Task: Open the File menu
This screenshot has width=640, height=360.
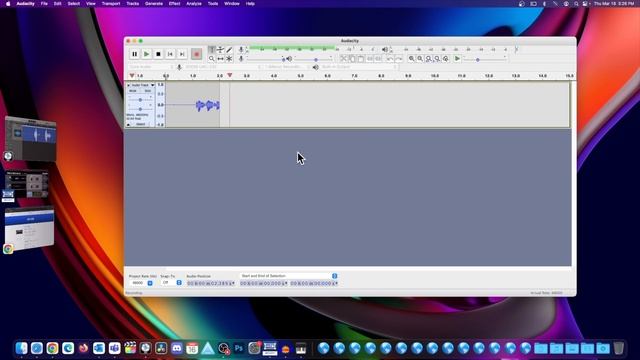Action: coord(44,4)
